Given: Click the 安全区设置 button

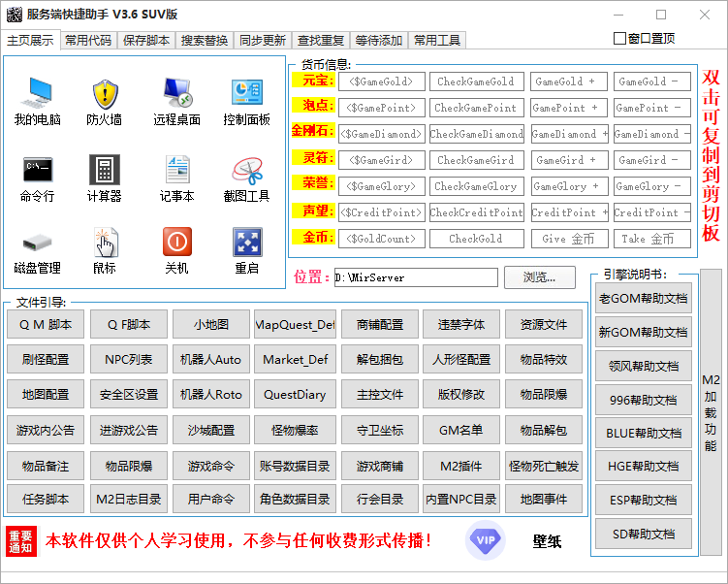Looking at the screenshot, I should [x=129, y=395].
